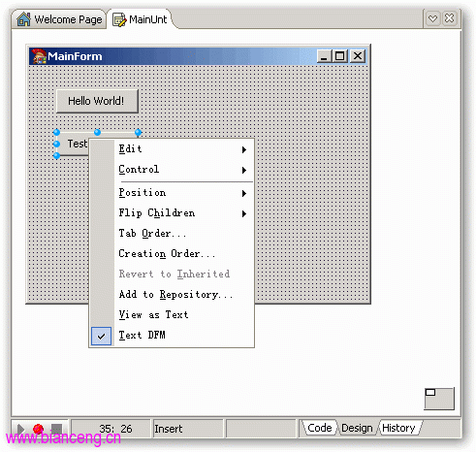This screenshot has width=476, height=452.
Task: Click the form position preview thumbnail
Action: click(439, 399)
